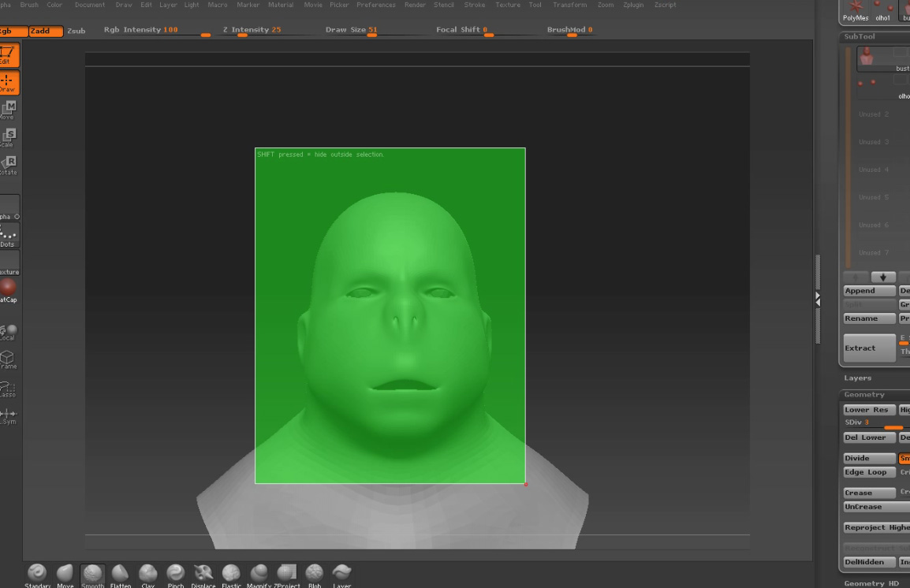The width and height of the screenshot is (910, 588).
Task: Select the Standard sculpting brush
Action: [36, 573]
